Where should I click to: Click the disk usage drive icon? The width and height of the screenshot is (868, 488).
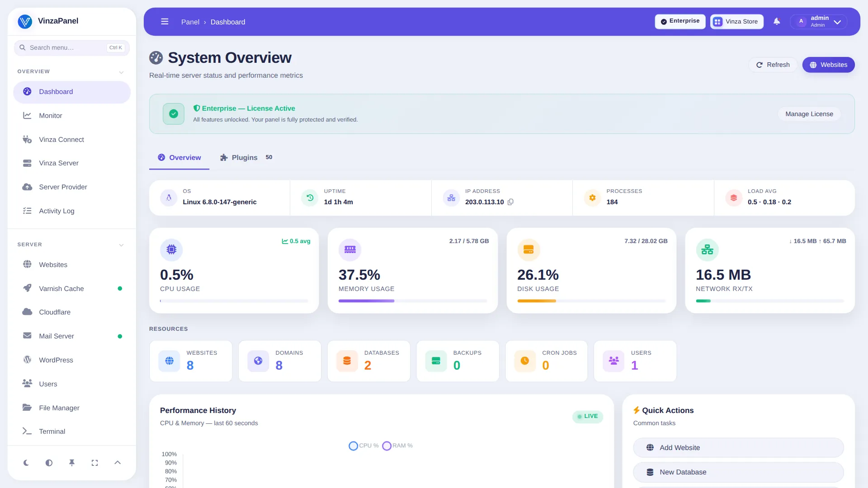tap(528, 249)
